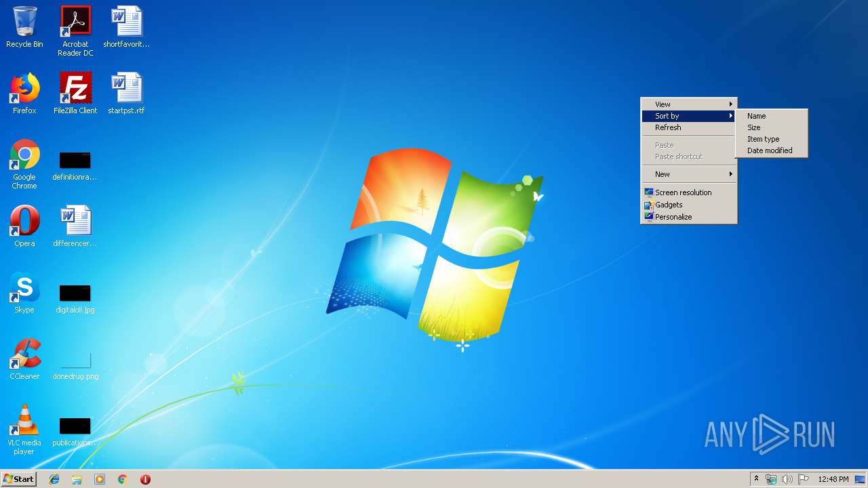Open the Action Center flag icon
Image resolution: width=868 pixels, height=488 pixels.
[x=803, y=479]
